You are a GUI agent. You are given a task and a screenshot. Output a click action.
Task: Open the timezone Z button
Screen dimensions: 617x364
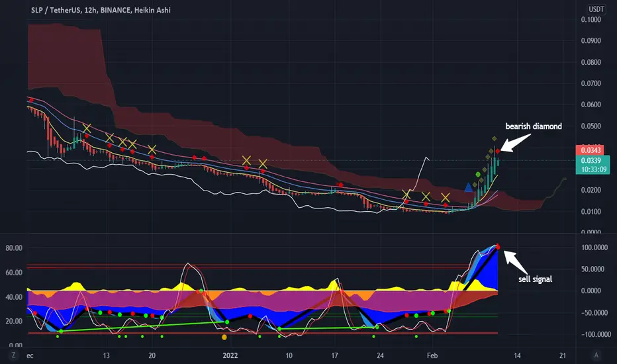point(13,355)
